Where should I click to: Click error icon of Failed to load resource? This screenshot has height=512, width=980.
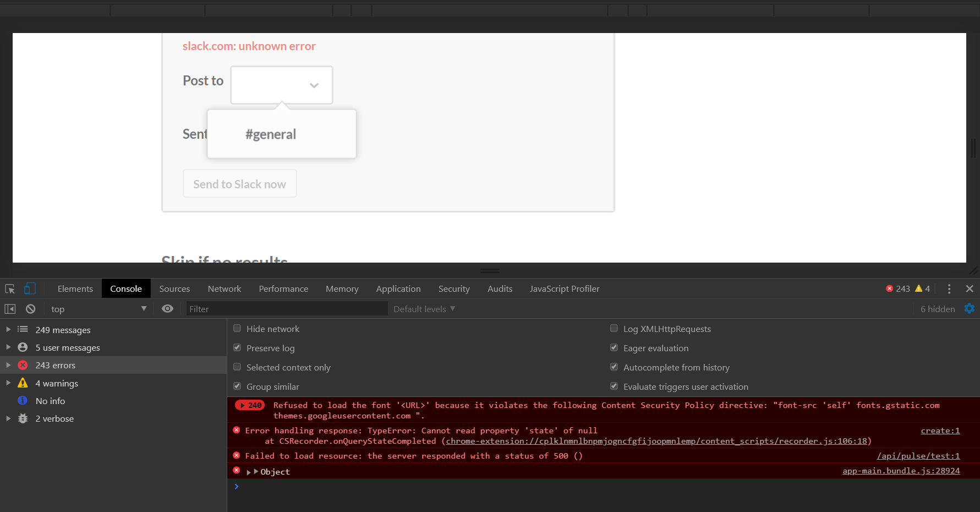point(237,455)
